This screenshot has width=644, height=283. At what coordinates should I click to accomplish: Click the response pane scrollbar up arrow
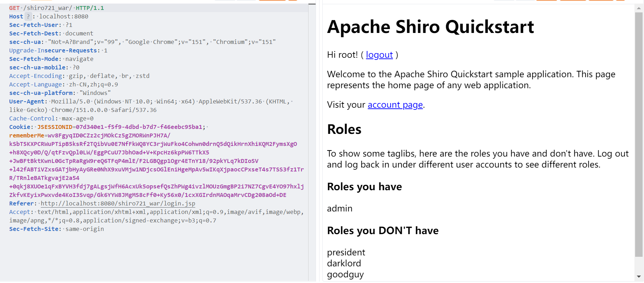pos(639,8)
